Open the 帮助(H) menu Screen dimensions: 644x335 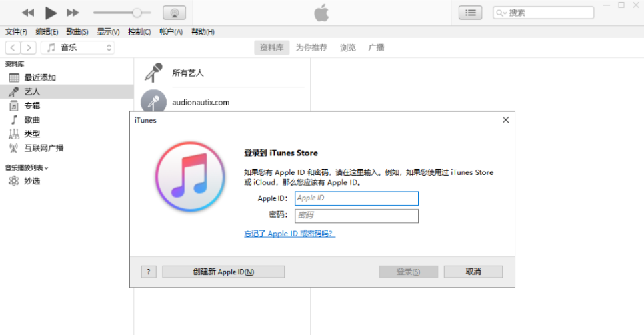click(203, 31)
